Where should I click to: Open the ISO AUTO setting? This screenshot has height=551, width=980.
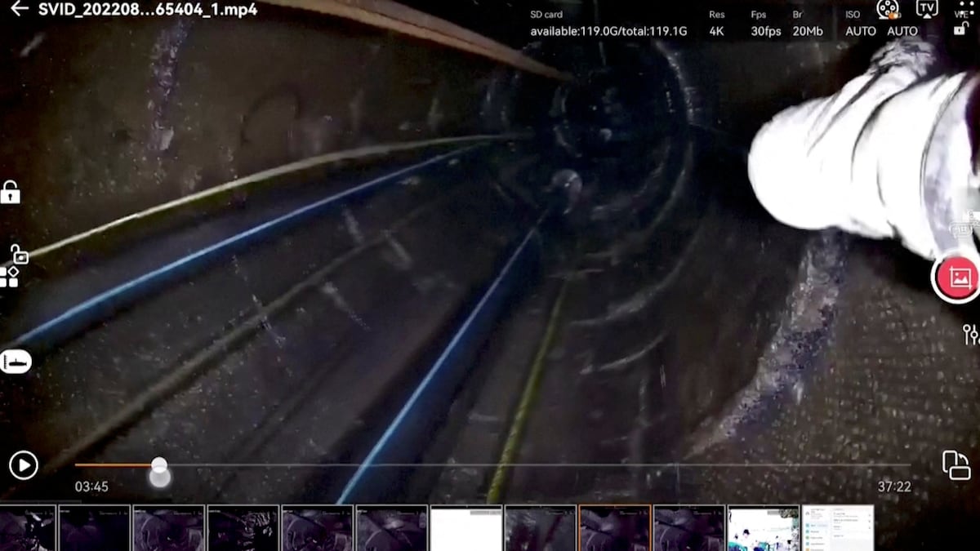[860, 24]
